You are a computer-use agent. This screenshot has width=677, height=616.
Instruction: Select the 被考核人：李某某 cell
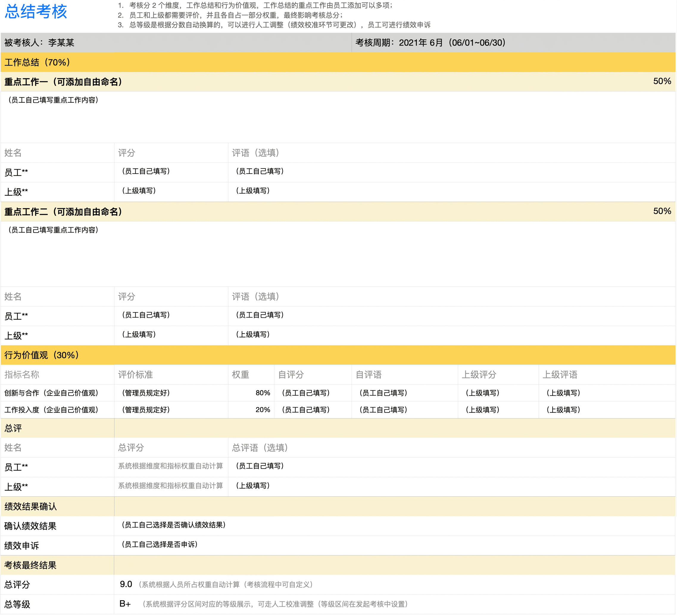pos(176,43)
